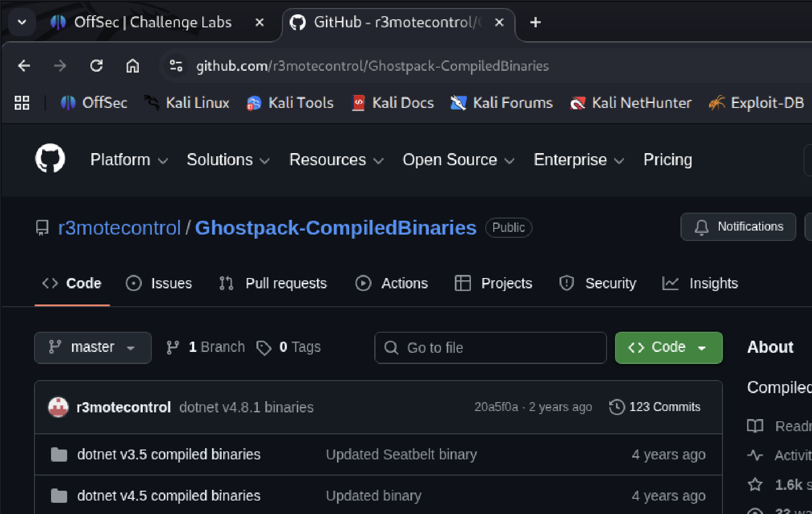Go back using the back arrow
The image size is (812, 514).
[24, 66]
